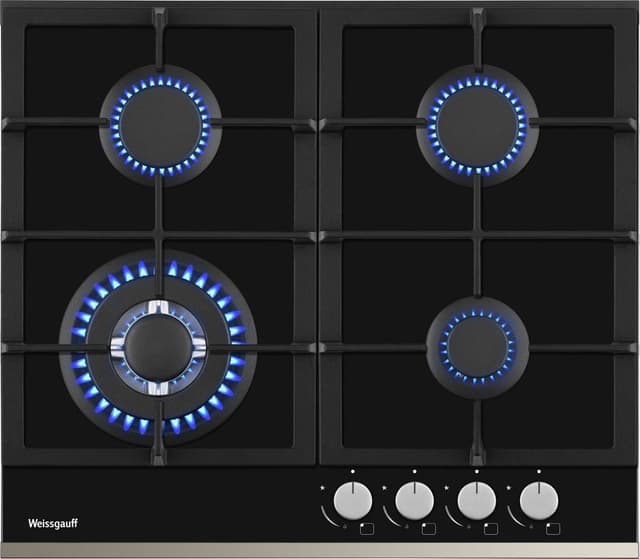
Task: Click the burner position indicator under the first knob
Action: tap(366, 528)
